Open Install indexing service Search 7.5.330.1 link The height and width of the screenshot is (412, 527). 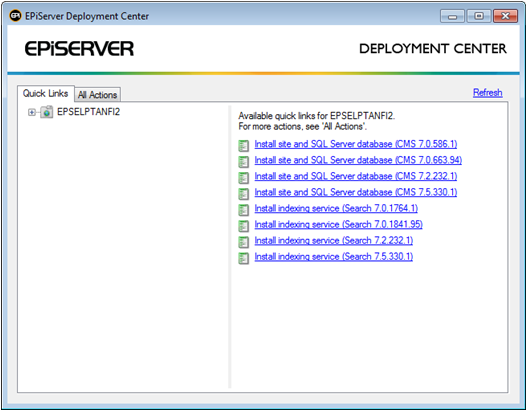334,256
